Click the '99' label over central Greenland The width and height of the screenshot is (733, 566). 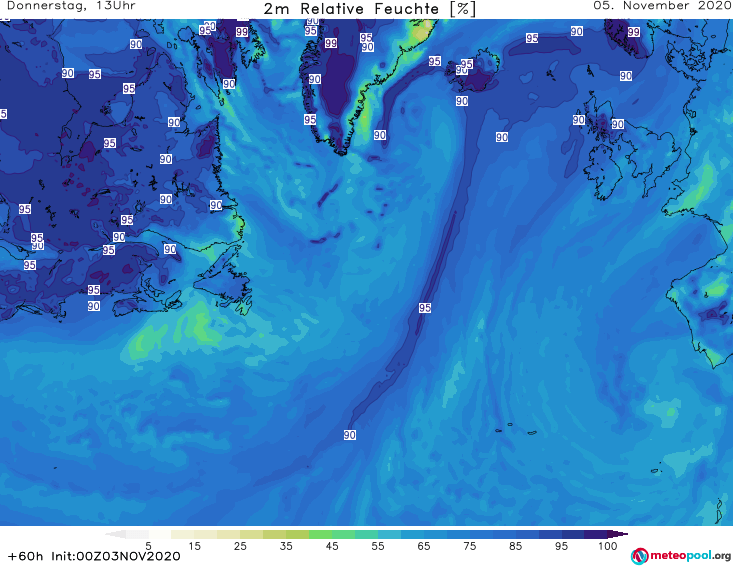click(331, 43)
